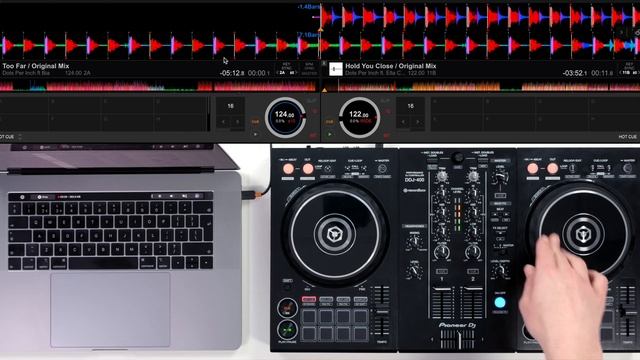Click the left deck TEMPO slider
This screenshot has width=640, height=360.
[x=382, y=313]
